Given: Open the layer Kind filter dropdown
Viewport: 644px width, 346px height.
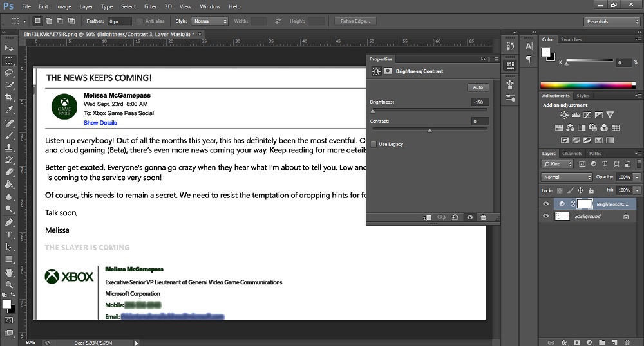Looking at the screenshot, I should point(557,164).
